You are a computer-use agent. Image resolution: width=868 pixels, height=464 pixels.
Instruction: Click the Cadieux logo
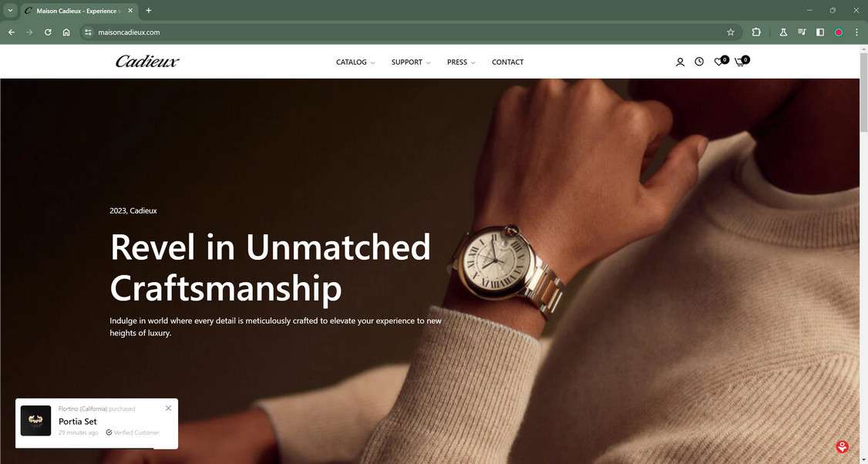tap(147, 62)
